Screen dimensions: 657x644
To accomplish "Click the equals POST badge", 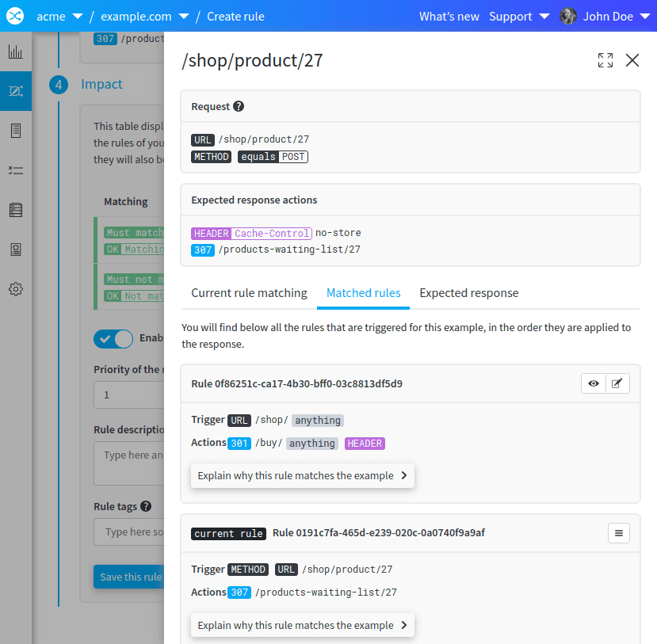I will pyautogui.click(x=273, y=157).
